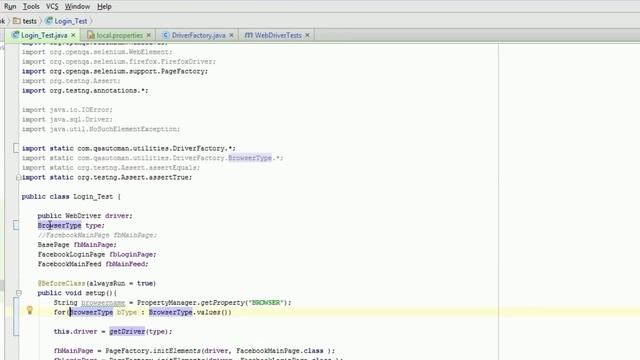This screenshot has width=640, height=360.
Task: Open the Run menu
Action: (x=10, y=7)
